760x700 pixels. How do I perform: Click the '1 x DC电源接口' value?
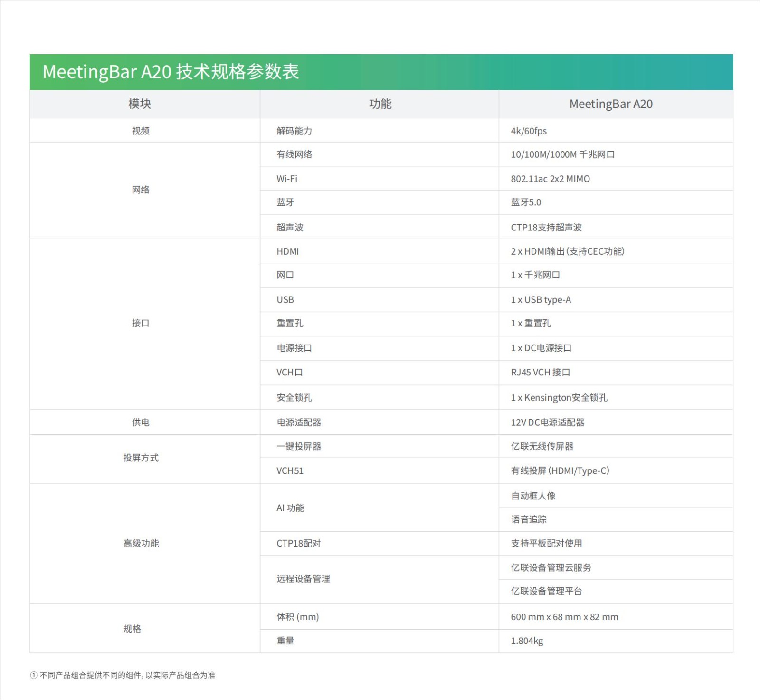[541, 348]
